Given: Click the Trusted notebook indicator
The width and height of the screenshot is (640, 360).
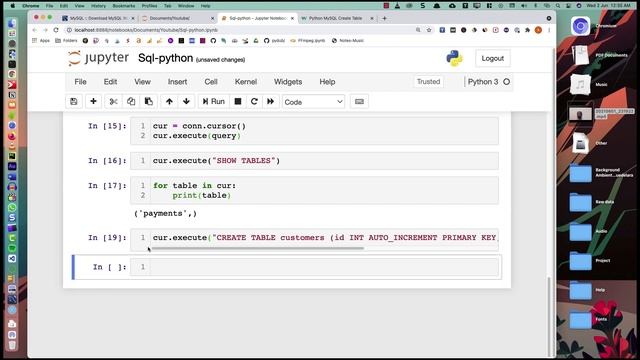Looking at the screenshot, I should coord(429,82).
